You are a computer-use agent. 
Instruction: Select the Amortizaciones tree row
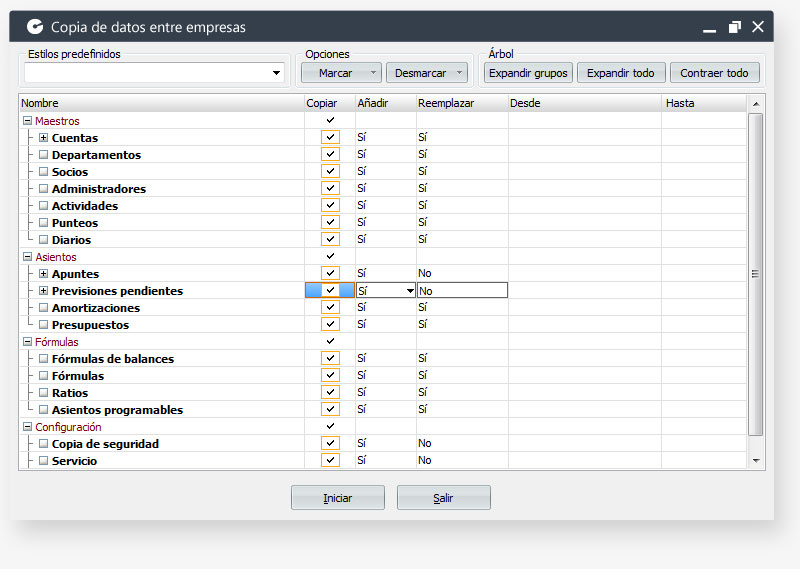[x=96, y=308]
